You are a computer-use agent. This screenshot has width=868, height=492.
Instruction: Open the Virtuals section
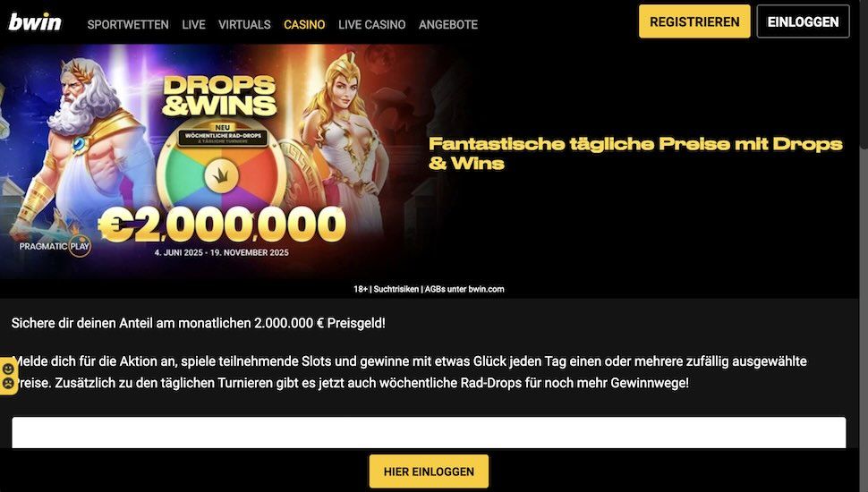[244, 24]
